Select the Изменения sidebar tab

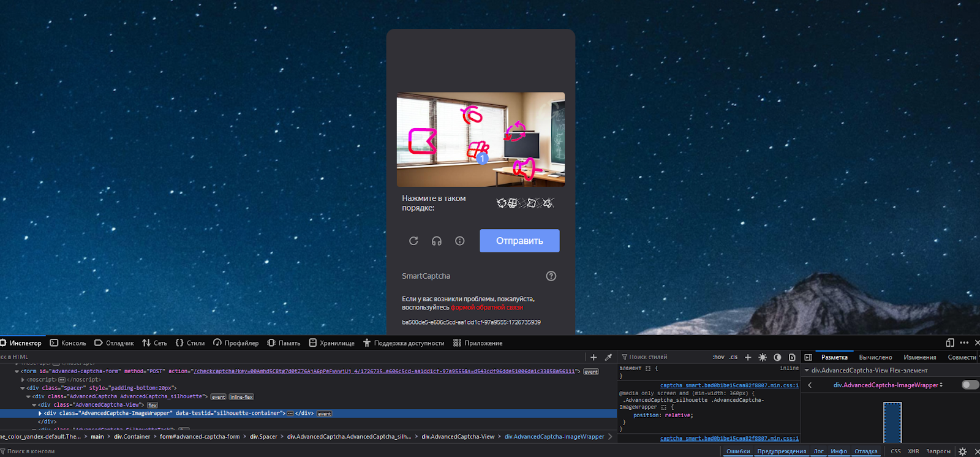tap(920, 357)
